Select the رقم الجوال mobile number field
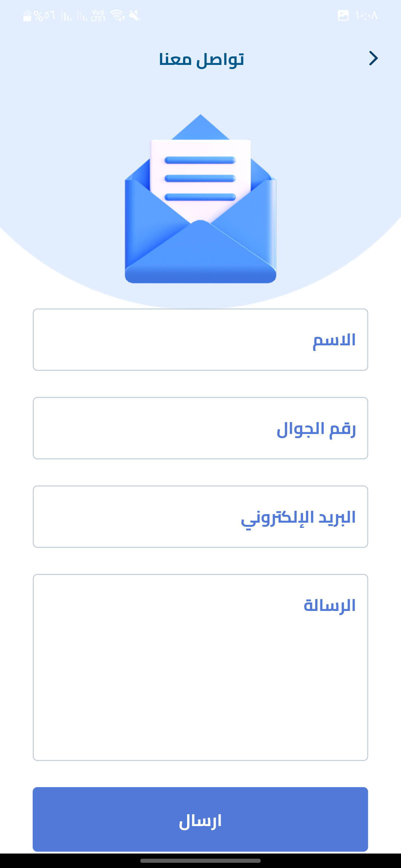Screen dimensions: 401x868 tap(200, 428)
